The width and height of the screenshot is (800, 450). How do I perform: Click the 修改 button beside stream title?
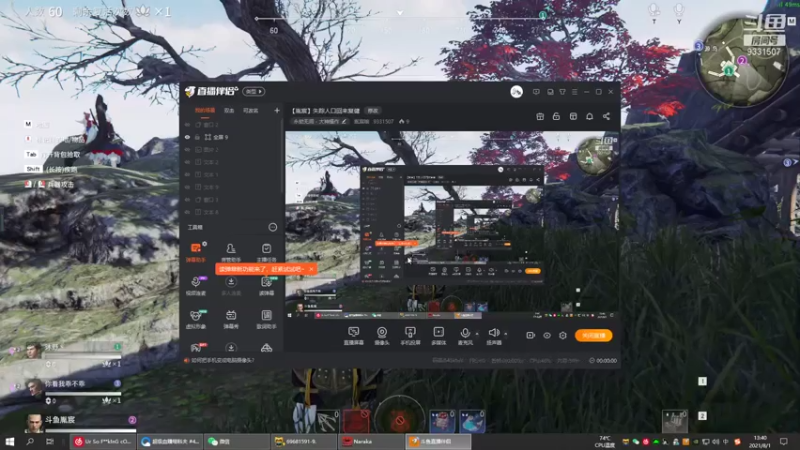click(373, 111)
